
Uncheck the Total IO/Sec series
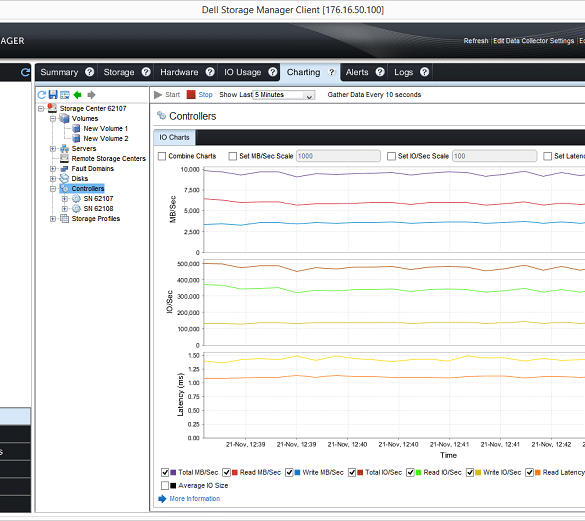pos(352,472)
